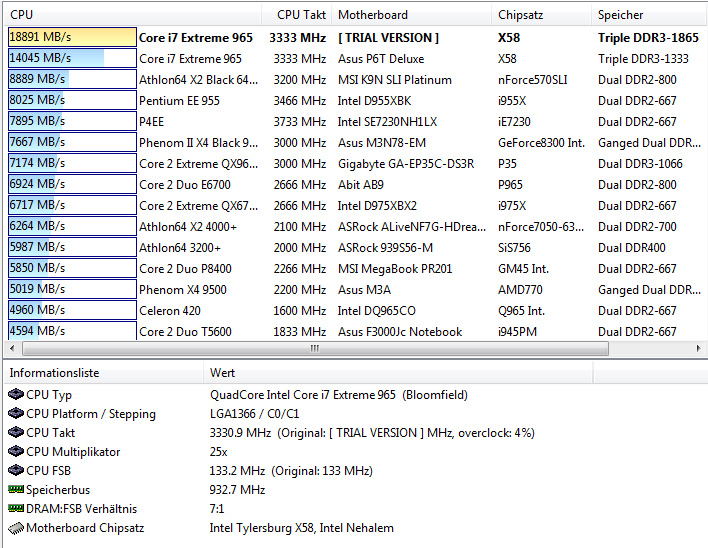Click the chip icon beside CPU FSB
This screenshot has height=548, width=708.
tap(16, 470)
